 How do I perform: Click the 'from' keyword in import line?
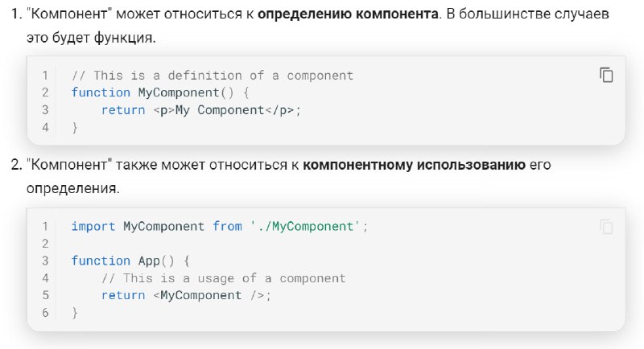(227, 227)
